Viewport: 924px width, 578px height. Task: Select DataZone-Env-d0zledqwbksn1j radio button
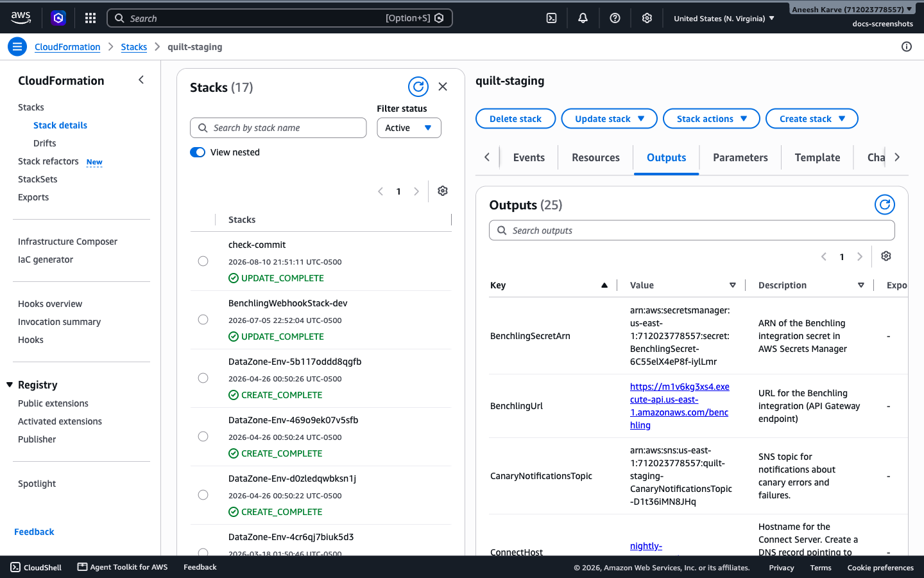coord(203,495)
